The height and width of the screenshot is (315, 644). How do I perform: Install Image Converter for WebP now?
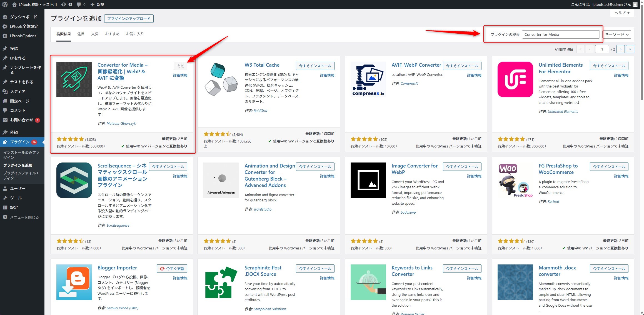[x=462, y=167]
